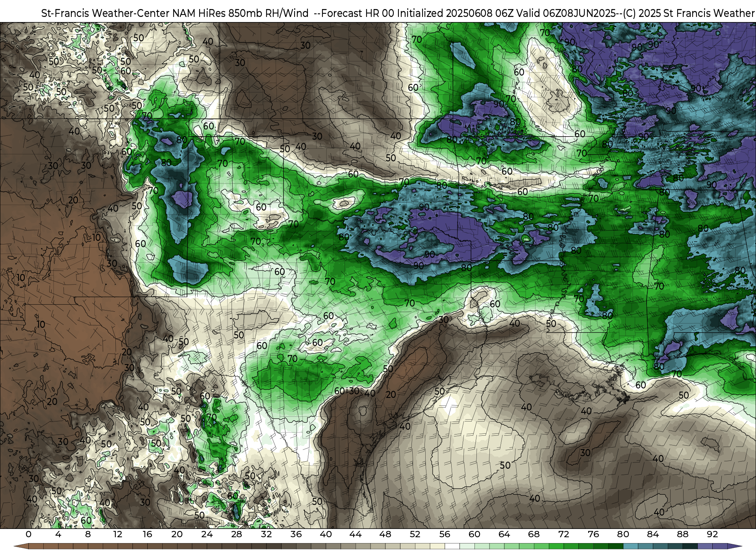
Task: Click the colorbar tick label "52"
Action: click(x=415, y=534)
